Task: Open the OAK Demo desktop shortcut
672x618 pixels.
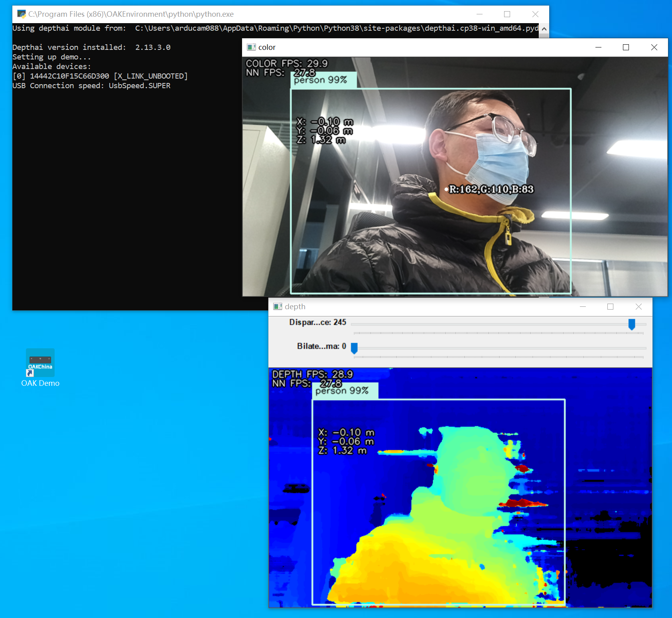Action: pos(40,368)
